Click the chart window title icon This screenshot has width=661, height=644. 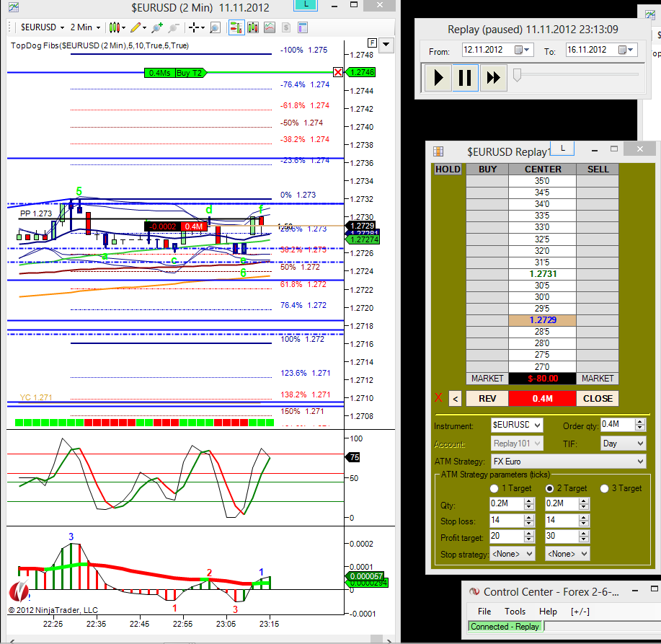coord(14,7)
